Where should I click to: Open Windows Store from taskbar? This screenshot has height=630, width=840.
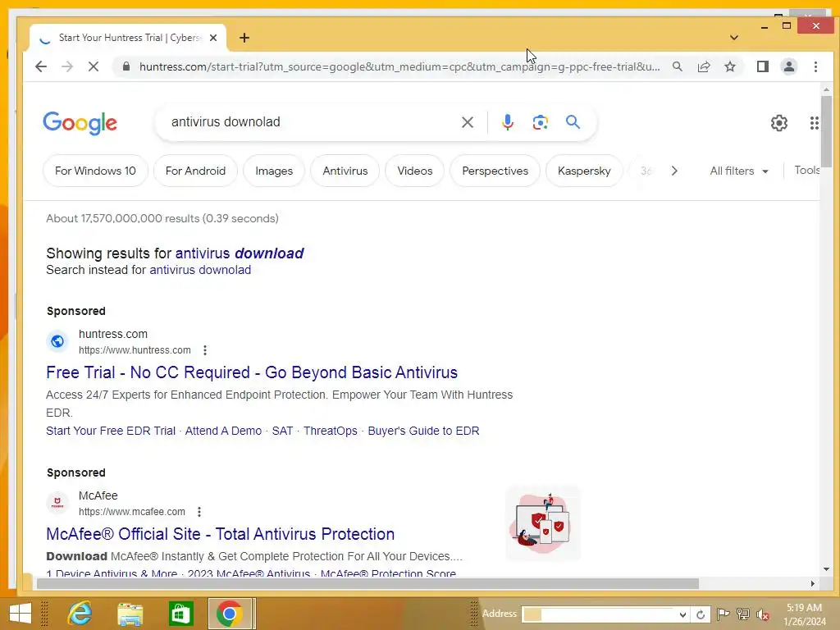point(180,614)
